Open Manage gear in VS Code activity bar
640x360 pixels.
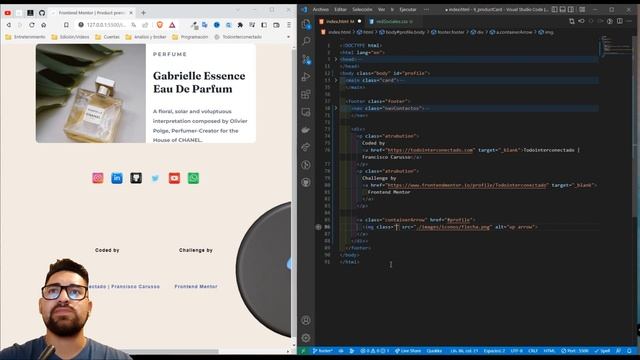coord(306,338)
